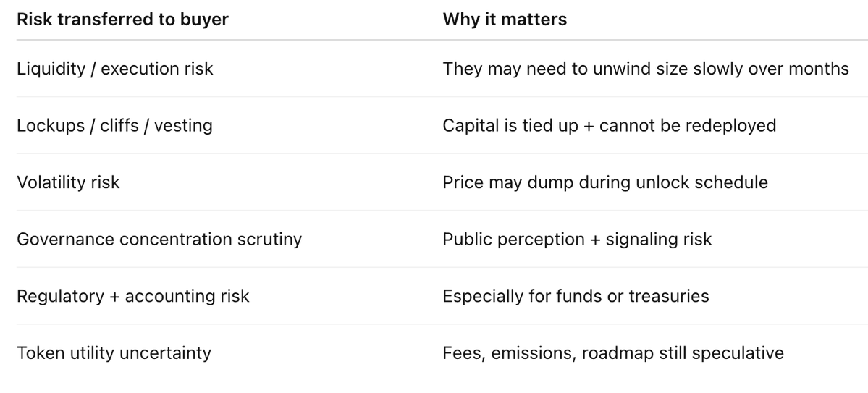This screenshot has height=393, width=868.
Task: Click the word "speculative" in last row
Action: (738, 352)
